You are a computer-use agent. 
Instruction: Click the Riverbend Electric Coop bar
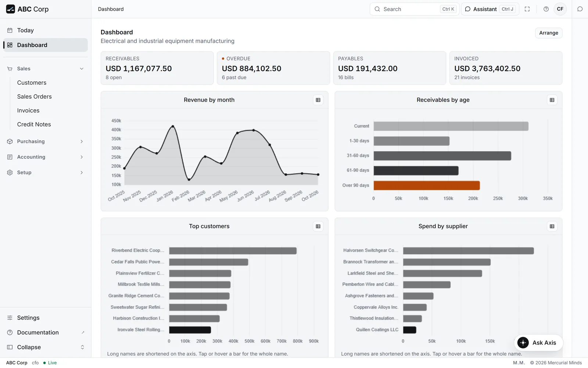click(x=233, y=251)
